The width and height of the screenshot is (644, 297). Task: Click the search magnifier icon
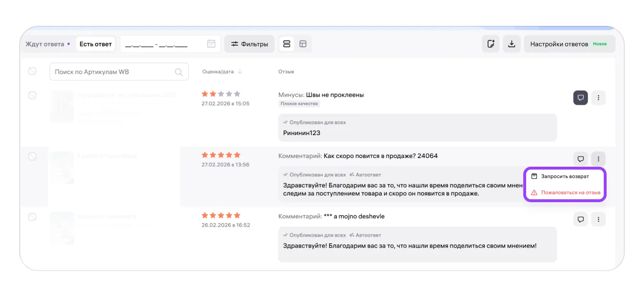179,72
